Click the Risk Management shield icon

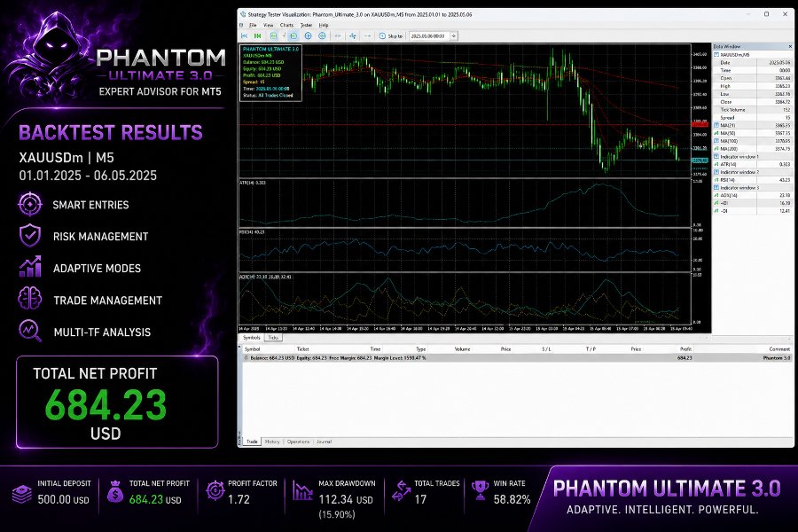coord(30,236)
